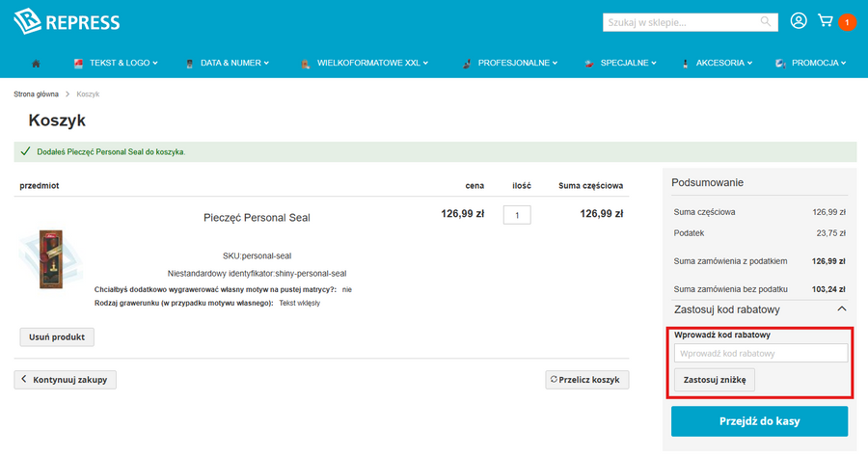Image resolution: width=868 pixels, height=456 pixels.
Task: Click the Strona główna breadcrumb link
Action: point(37,94)
